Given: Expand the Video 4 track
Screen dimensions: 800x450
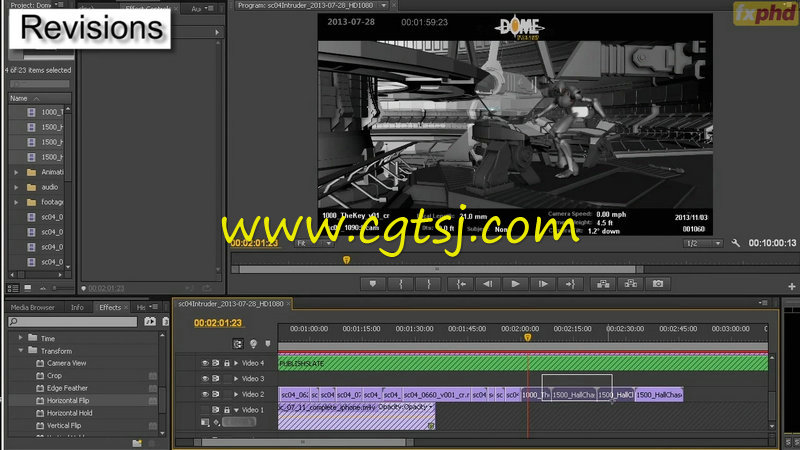Looking at the screenshot, I should pos(236,363).
